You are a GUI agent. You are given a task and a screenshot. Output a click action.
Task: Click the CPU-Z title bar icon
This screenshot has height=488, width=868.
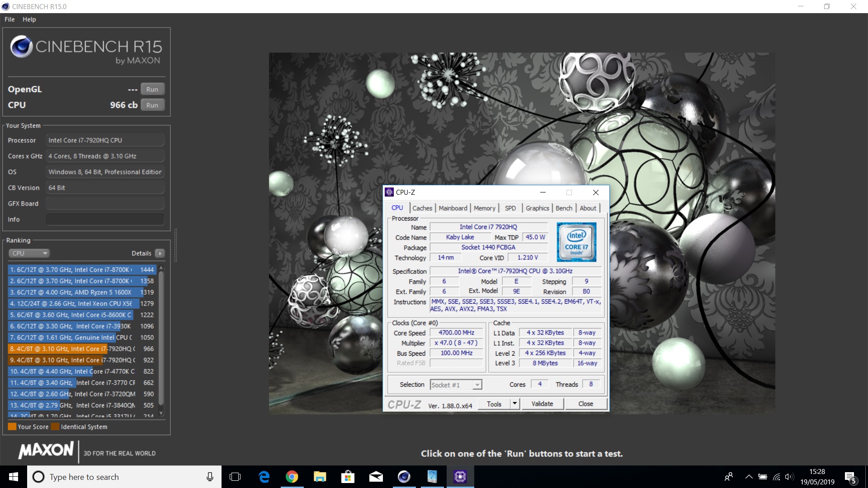point(389,192)
